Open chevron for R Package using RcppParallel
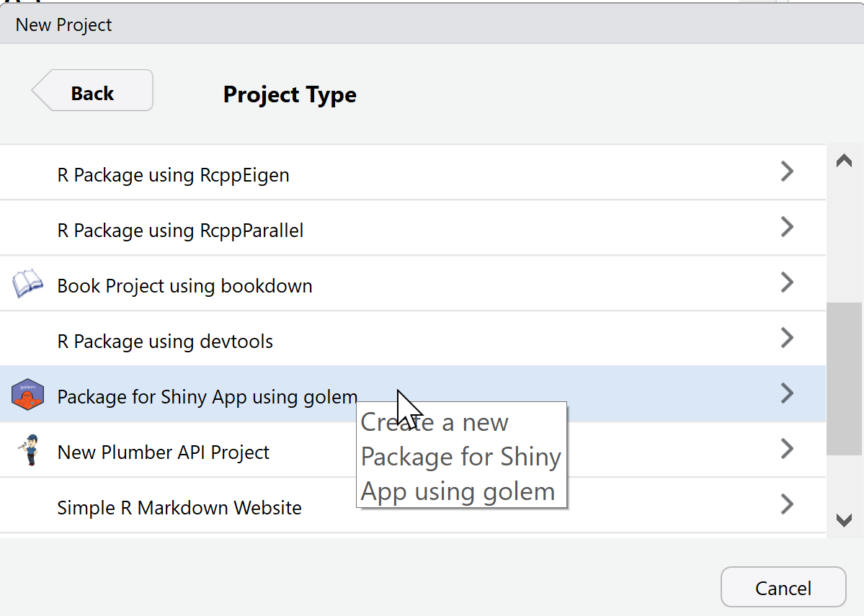The height and width of the screenshot is (616, 864). click(x=787, y=226)
